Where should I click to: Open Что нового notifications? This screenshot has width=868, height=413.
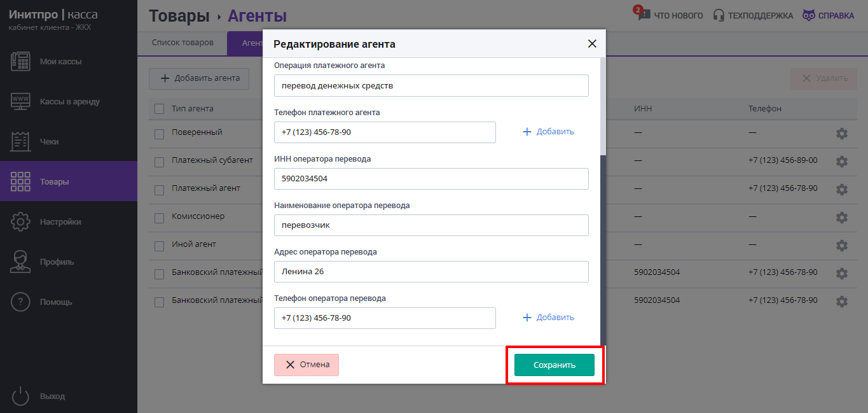point(668,15)
